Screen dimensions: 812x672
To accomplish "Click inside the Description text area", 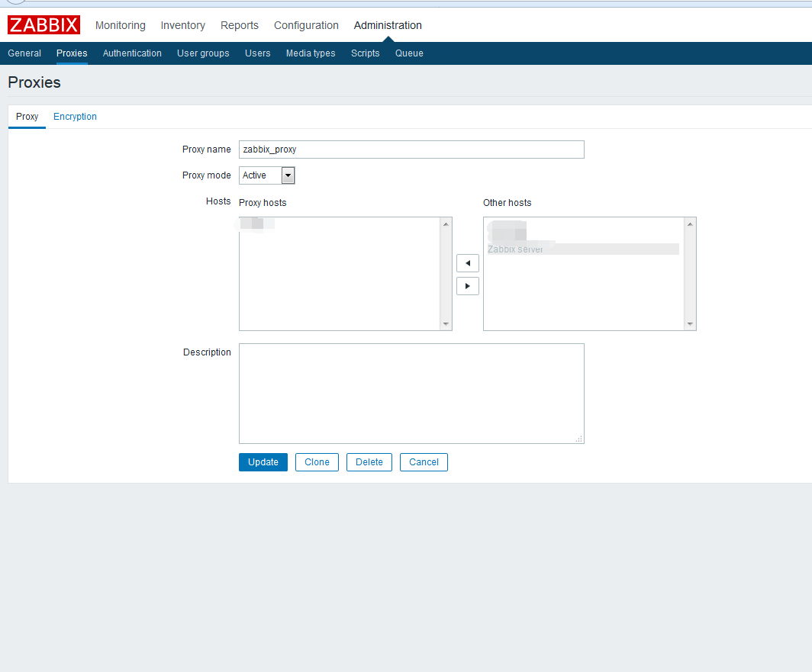I will 411,394.
